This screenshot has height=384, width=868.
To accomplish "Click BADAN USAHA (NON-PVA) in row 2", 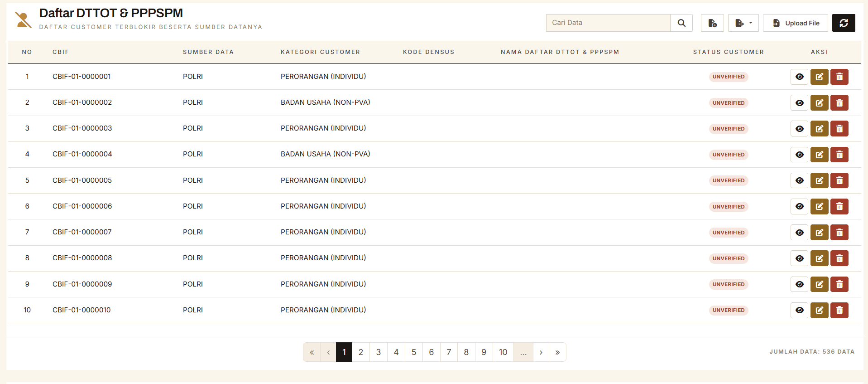I will coord(325,102).
